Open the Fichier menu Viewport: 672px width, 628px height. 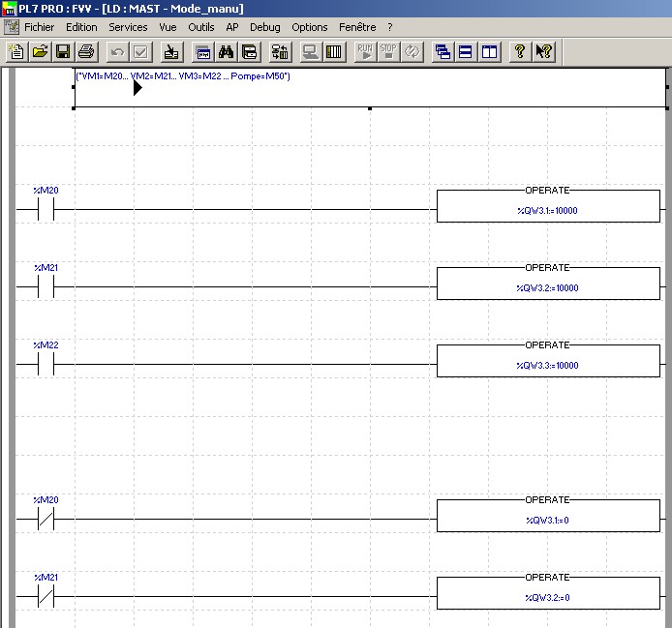[x=40, y=27]
